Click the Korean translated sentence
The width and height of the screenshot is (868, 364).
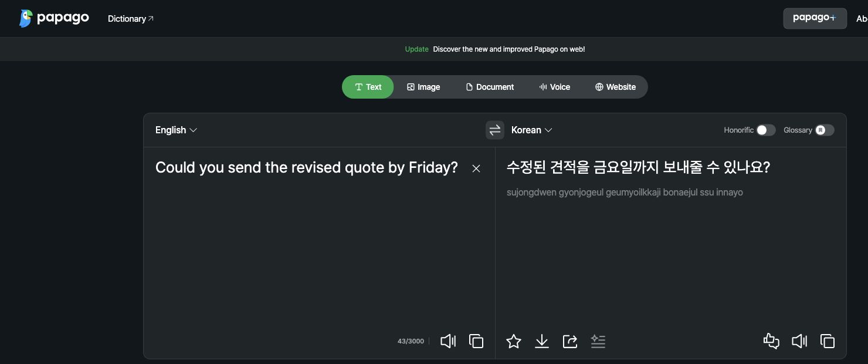[638, 167]
